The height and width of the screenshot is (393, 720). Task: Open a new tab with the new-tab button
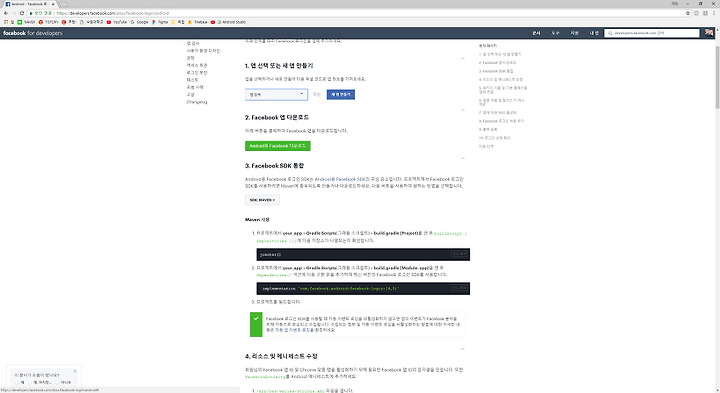63,4
